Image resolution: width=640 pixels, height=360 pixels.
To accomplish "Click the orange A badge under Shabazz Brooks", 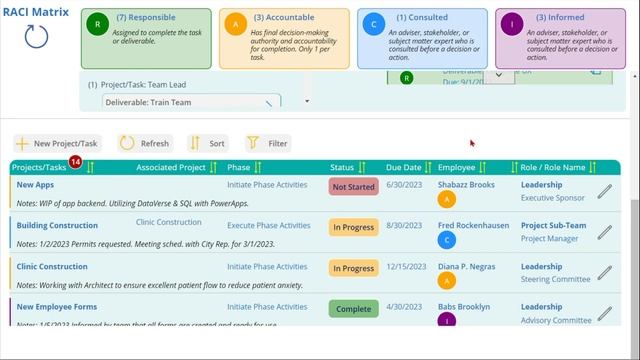I will pyautogui.click(x=447, y=199).
